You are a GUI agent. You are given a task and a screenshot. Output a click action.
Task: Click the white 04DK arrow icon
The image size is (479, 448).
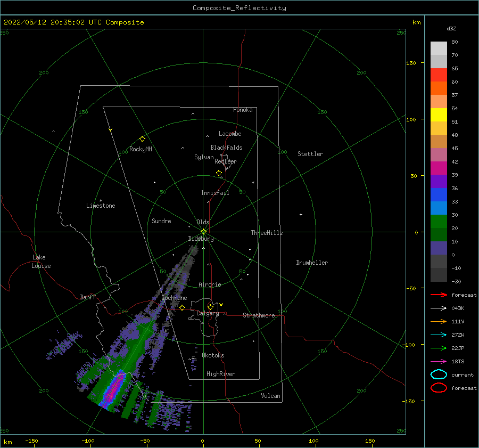pyautogui.click(x=439, y=308)
